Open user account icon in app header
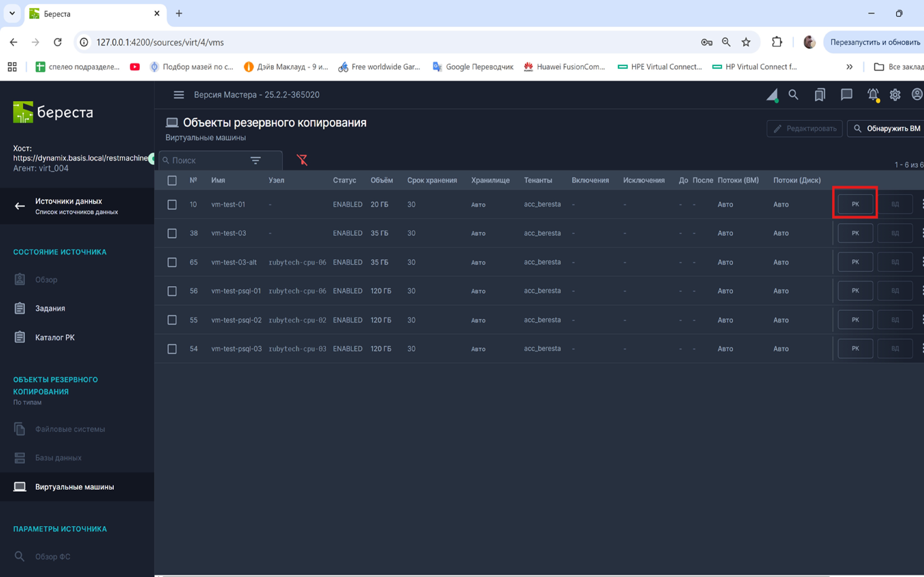 917,95
